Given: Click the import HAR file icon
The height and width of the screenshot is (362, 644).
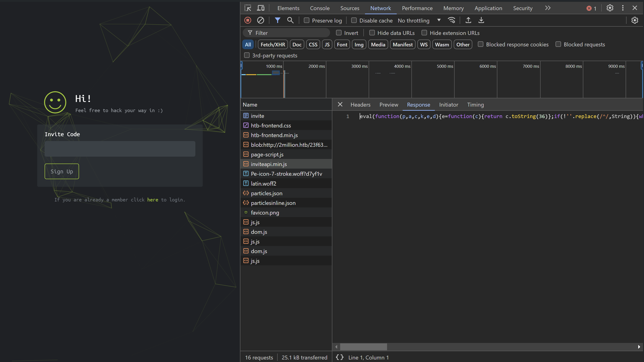Looking at the screenshot, I should point(468,20).
